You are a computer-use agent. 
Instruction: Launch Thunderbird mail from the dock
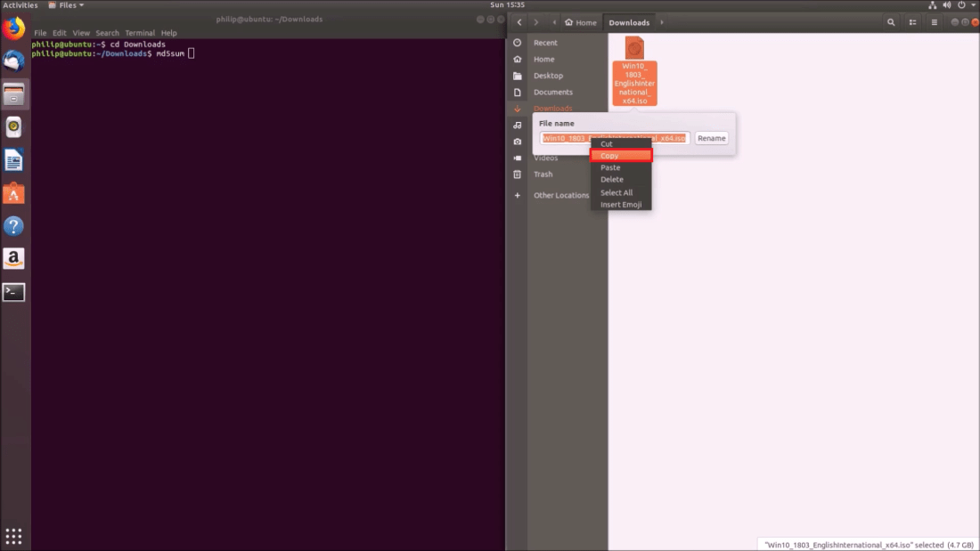tap(13, 61)
